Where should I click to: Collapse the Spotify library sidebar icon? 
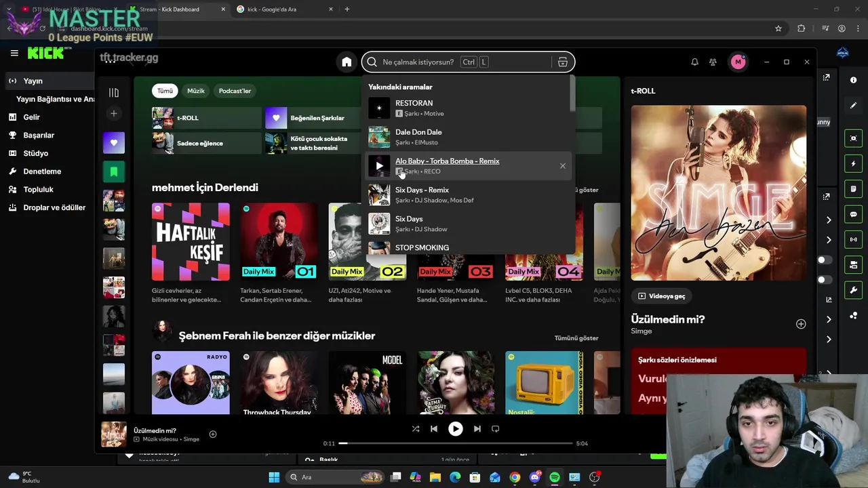pyautogui.click(x=114, y=92)
